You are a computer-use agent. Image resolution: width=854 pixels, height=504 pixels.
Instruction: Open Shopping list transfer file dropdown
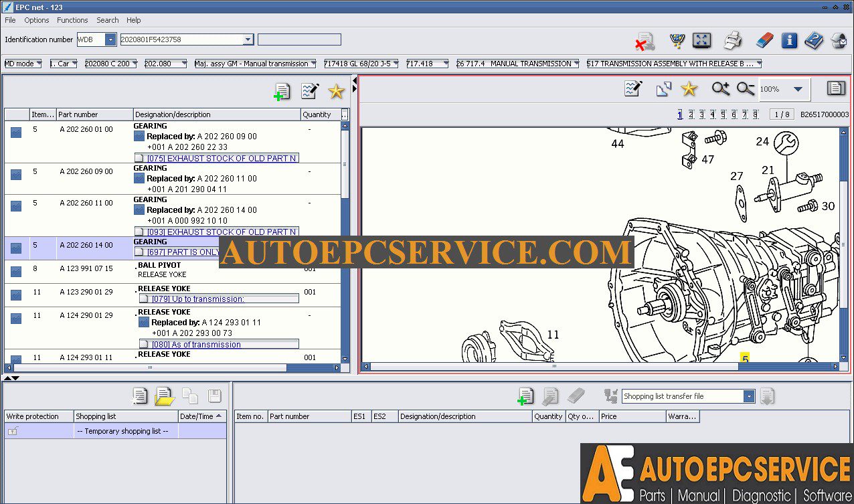click(x=749, y=396)
